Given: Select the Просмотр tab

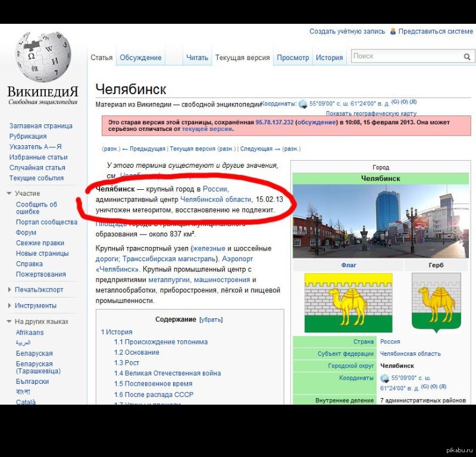Looking at the screenshot, I should point(293,58).
